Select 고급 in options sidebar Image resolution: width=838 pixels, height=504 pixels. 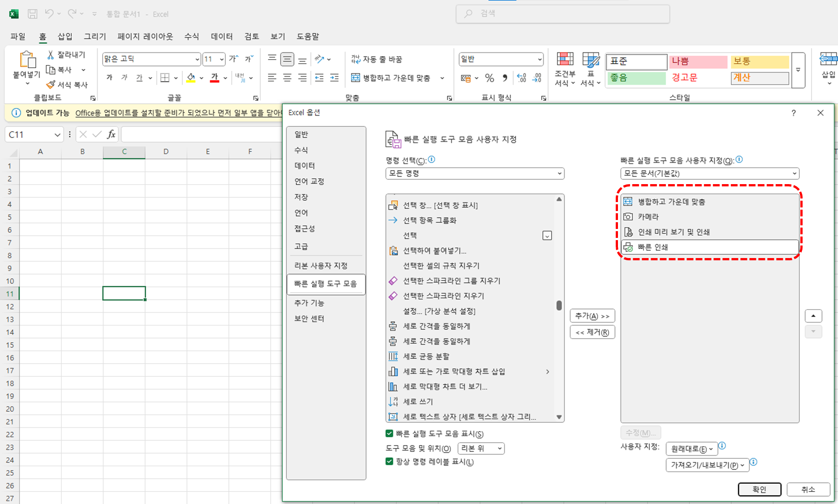tap(326, 246)
